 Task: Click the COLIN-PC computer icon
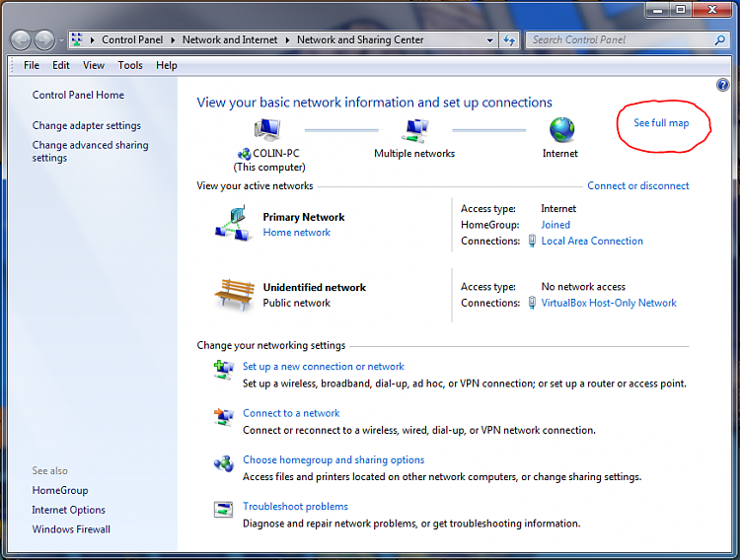pyautogui.click(x=267, y=129)
